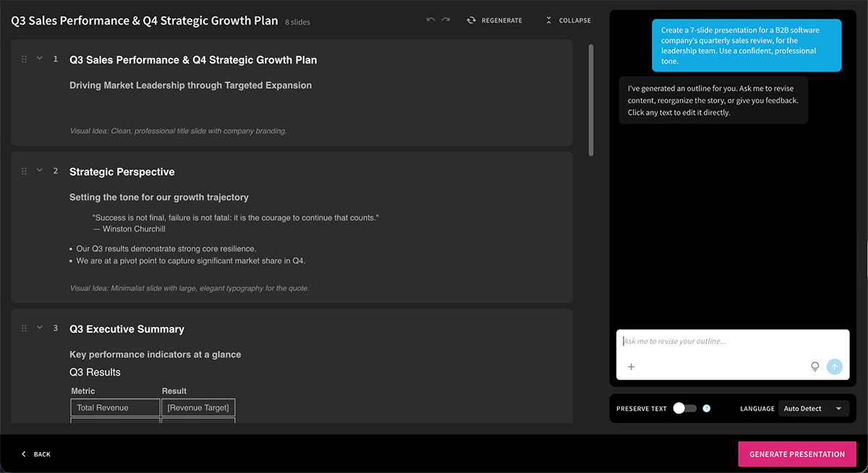Click Generate Presentation button

pos(797,454)
